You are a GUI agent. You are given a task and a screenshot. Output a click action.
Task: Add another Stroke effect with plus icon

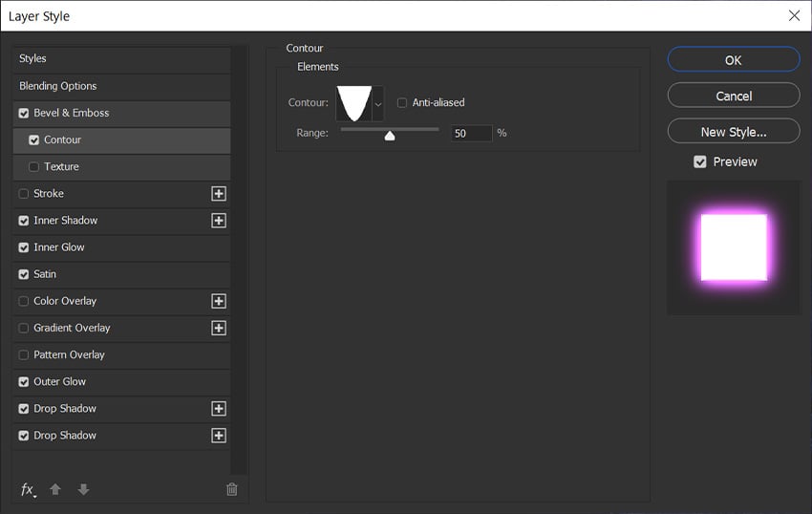pos(219,194)
